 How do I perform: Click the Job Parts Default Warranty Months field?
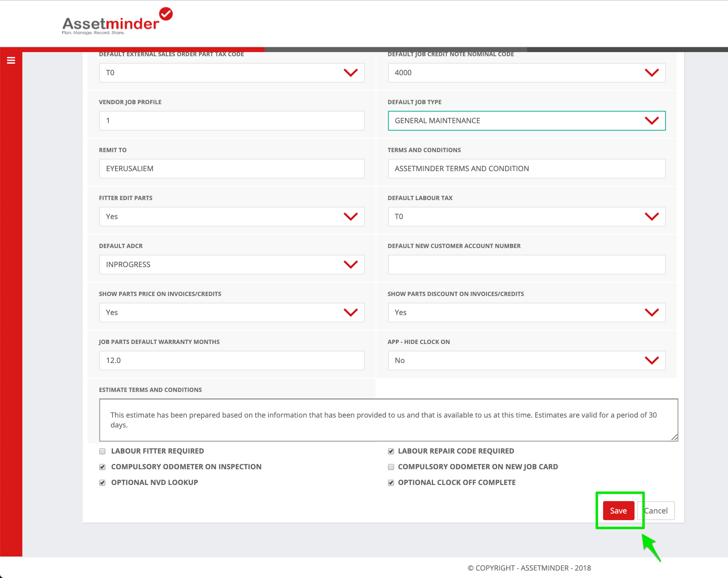point(232,361)
